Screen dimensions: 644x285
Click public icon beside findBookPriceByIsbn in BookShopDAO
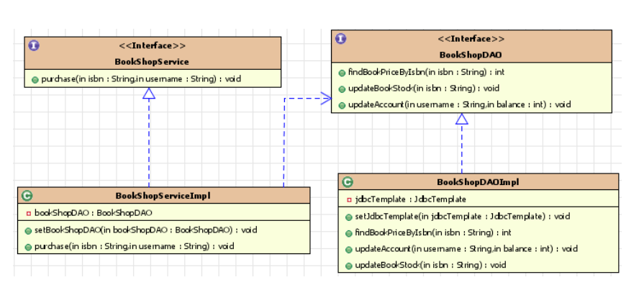coord(342,73)
